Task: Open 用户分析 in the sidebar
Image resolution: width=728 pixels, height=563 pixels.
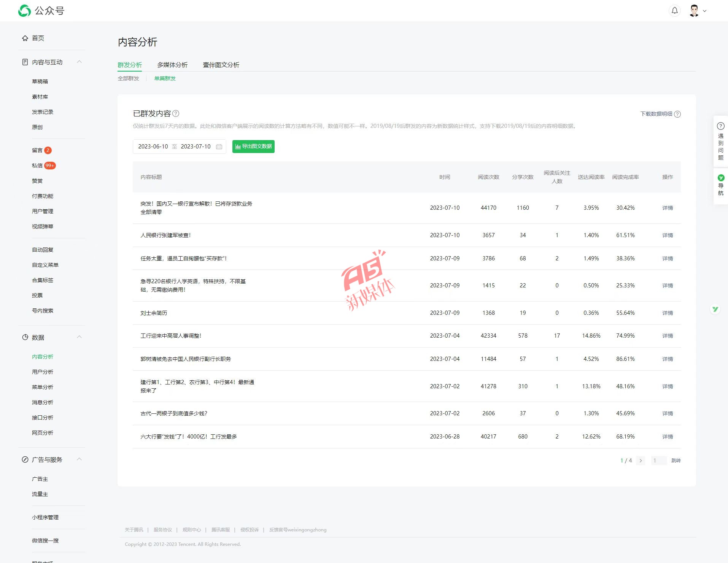Action: (43, 372)
